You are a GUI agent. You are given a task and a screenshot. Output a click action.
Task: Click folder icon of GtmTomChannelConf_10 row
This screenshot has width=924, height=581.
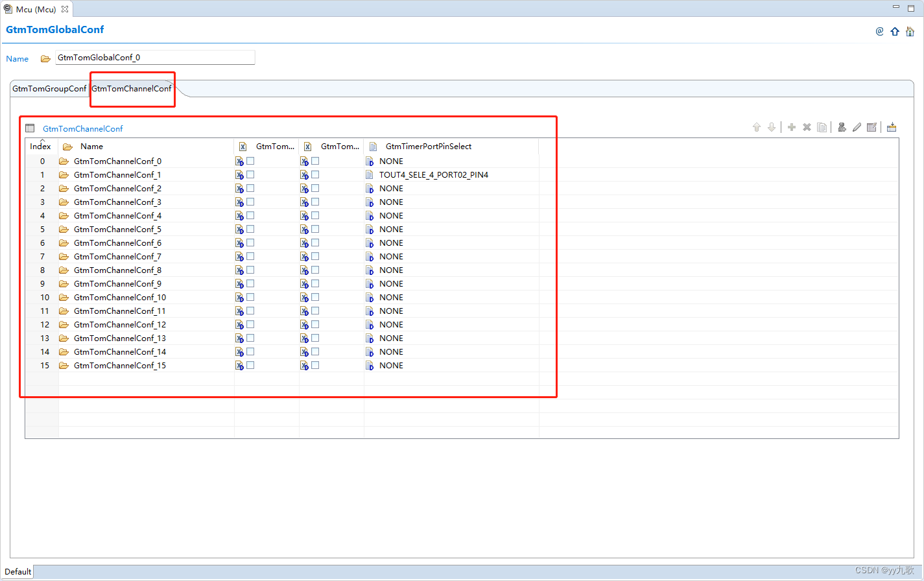pos(64,297)
